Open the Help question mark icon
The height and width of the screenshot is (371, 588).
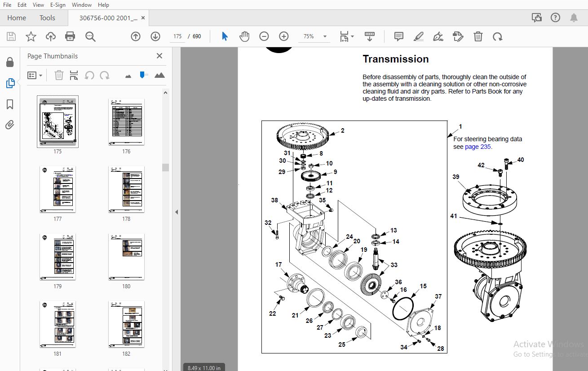pos(555,18)
